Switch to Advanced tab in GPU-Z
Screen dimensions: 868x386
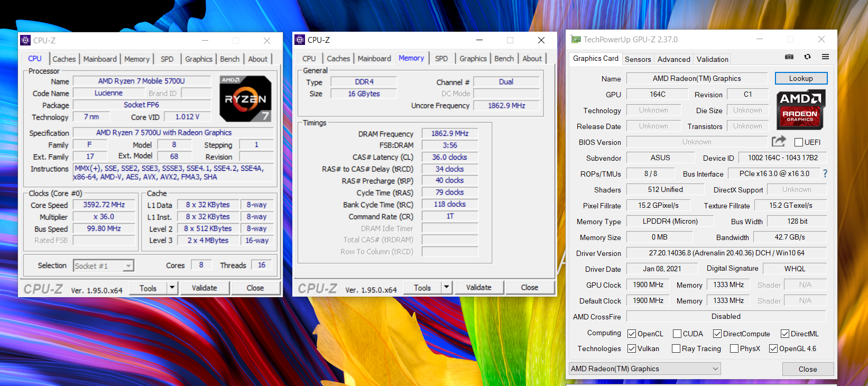click(674, 59)
